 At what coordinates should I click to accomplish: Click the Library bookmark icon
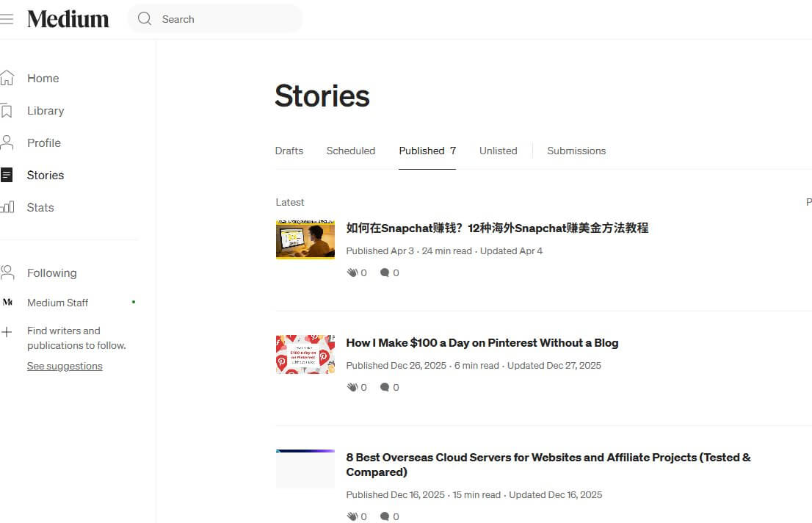click(7, 110)
